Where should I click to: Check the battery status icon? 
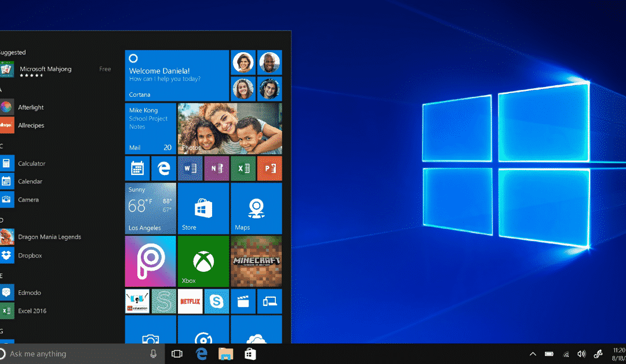click(x=549, y=354)
